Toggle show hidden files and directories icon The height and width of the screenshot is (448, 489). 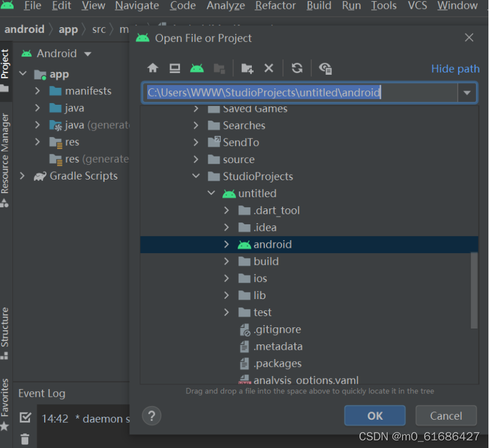pos(325,68)
